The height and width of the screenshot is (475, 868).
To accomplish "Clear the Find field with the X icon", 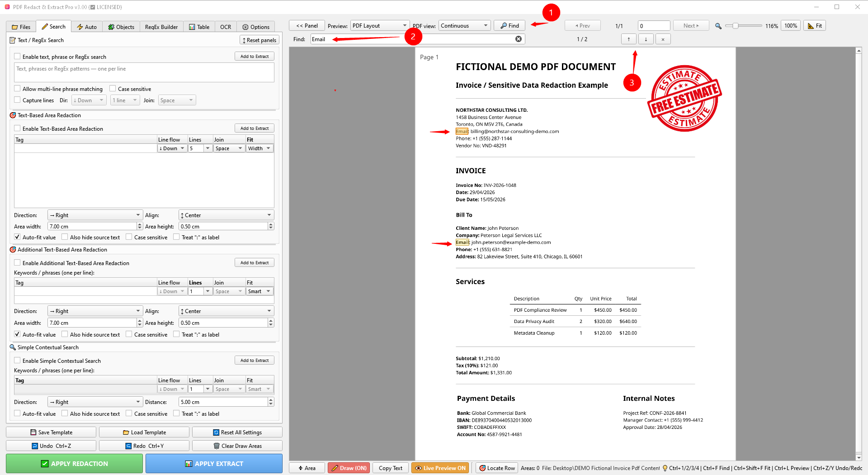I will (519, 39).
